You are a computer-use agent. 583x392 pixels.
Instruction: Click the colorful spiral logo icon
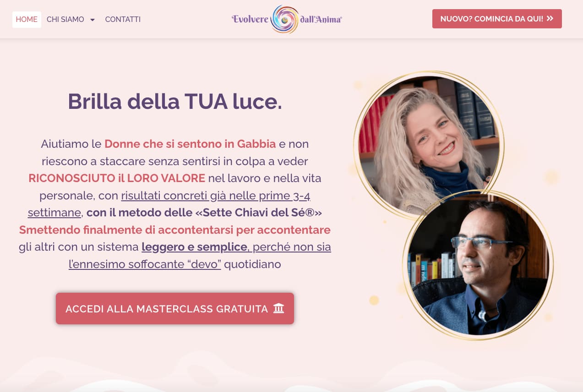285,19
